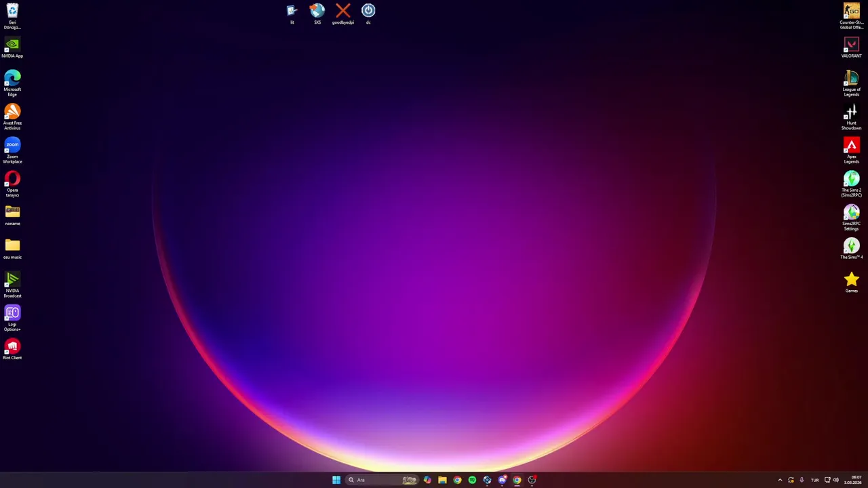The image size is (868, 488).
Task: Open the TUR language input switcher
Action: coord(815,480)
